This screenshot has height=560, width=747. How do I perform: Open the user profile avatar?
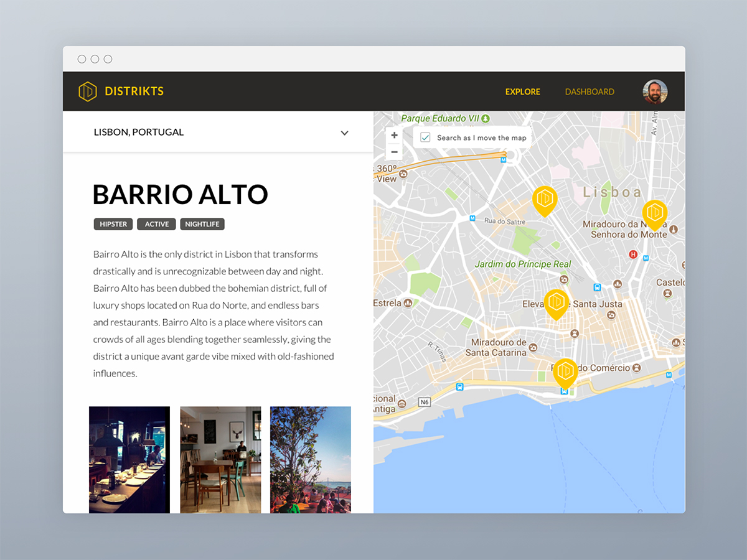(x=655, y=91)
